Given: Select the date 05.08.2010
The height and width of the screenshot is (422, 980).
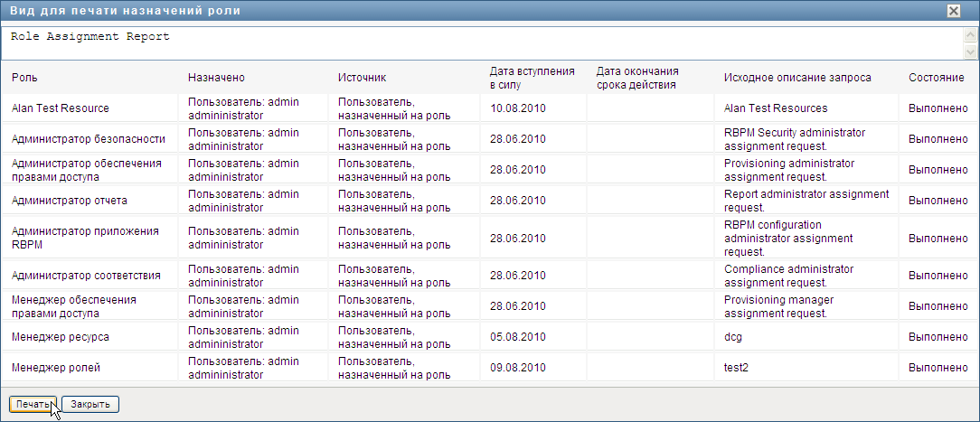Looking at the screenshot, I should [518, 337].
